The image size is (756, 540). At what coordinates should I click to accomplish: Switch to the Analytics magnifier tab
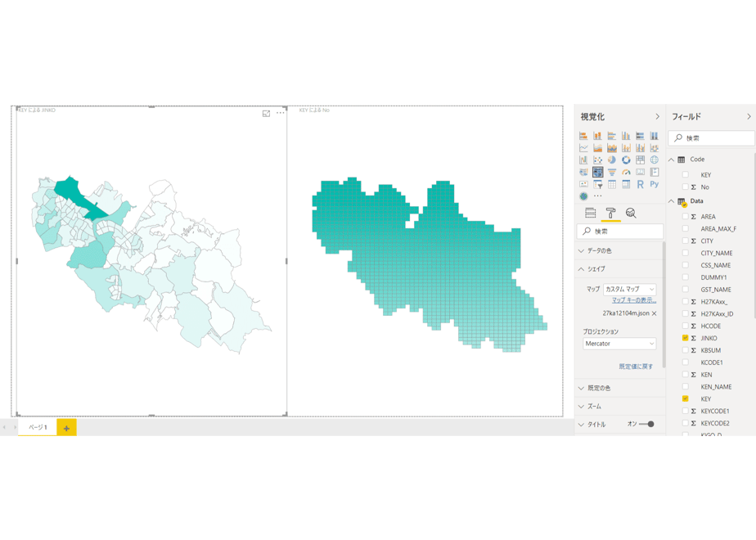(631, 213)
